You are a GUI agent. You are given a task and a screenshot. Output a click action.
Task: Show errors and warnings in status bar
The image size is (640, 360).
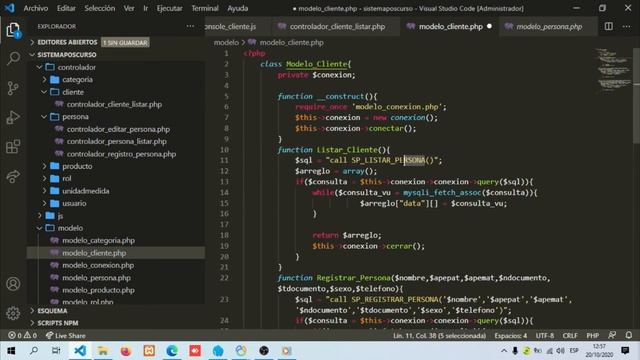22,336
